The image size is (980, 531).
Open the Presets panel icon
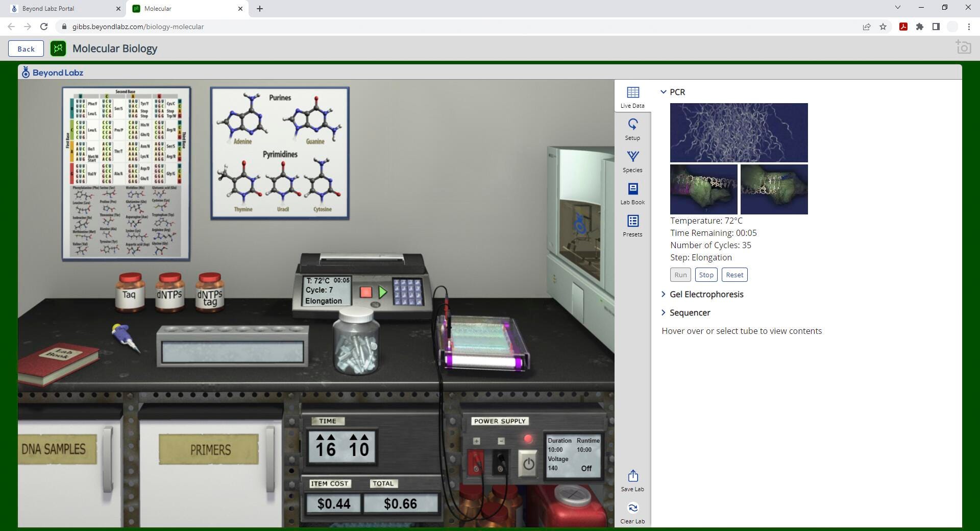(632, 226)
